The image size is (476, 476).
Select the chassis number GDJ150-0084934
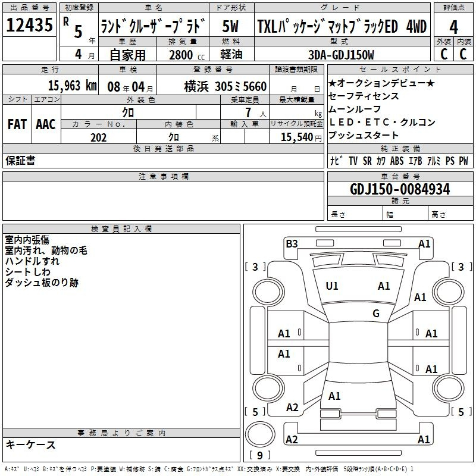click(x=400, y=189)
